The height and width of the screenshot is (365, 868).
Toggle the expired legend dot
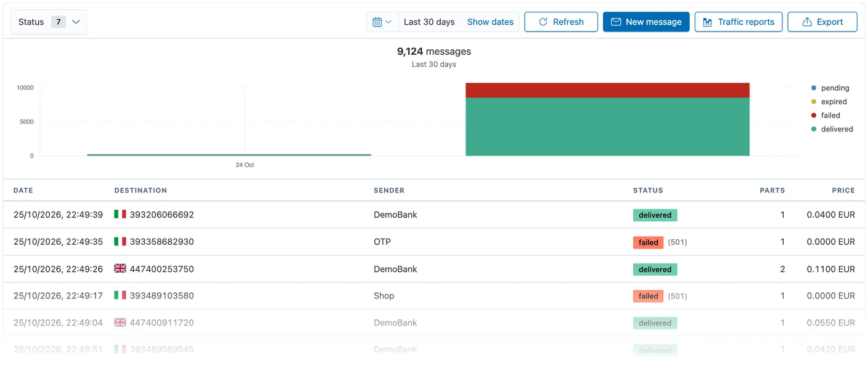[x=814, y=102]
